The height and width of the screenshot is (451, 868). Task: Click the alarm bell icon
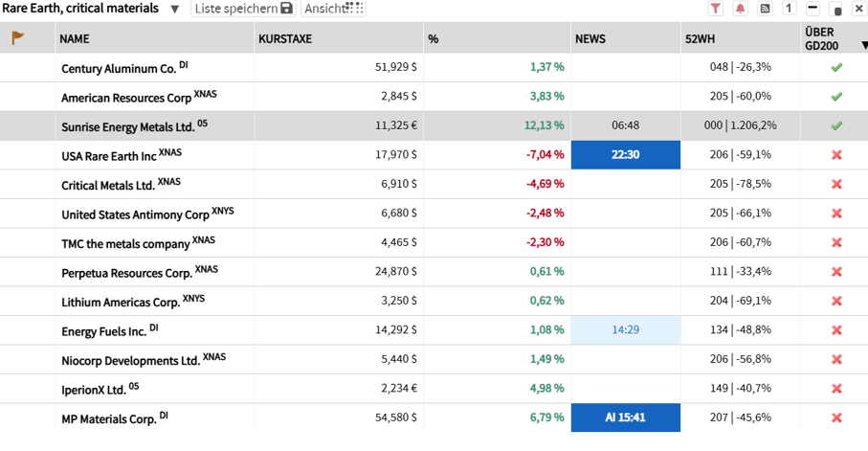click(x=740, y=9)
